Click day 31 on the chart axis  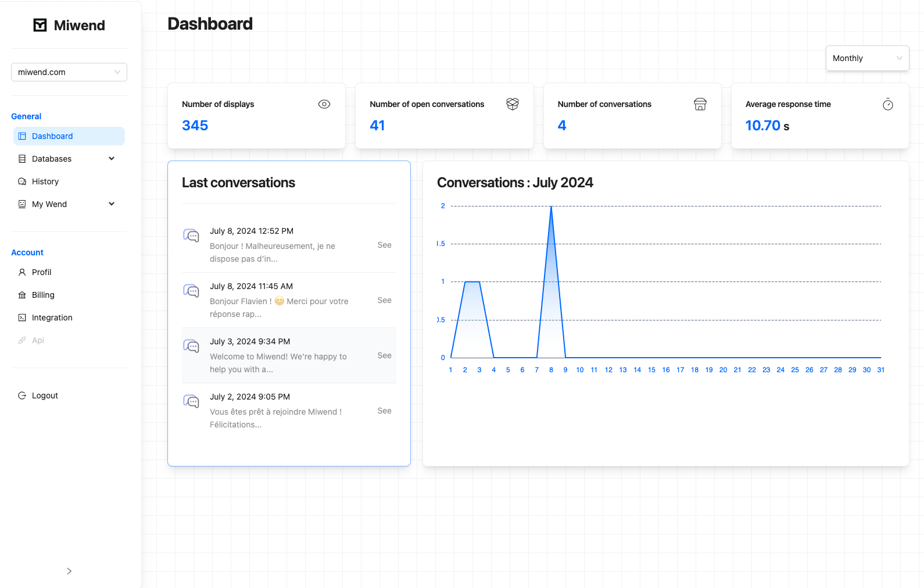(x=881, y=370)
